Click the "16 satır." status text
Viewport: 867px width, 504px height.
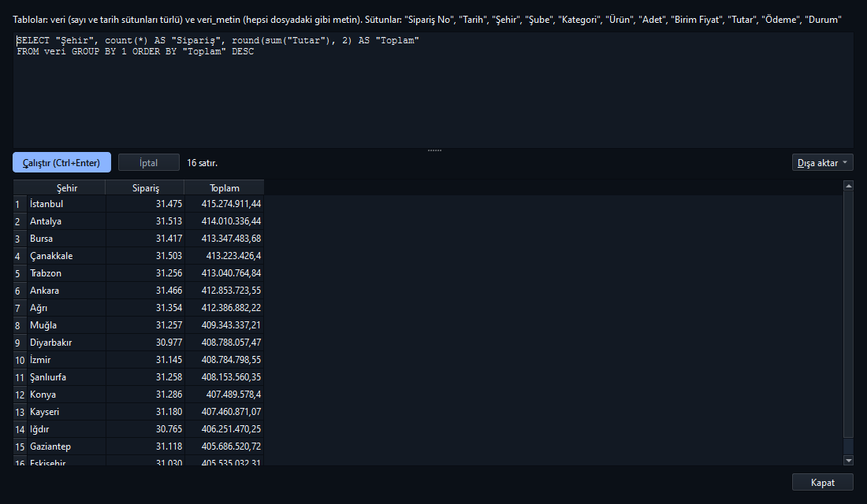point(202,163)
